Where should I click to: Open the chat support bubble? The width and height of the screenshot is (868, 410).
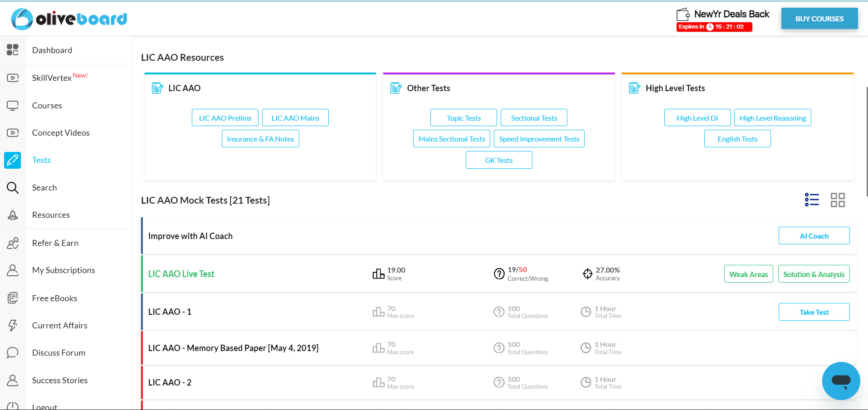841,381
